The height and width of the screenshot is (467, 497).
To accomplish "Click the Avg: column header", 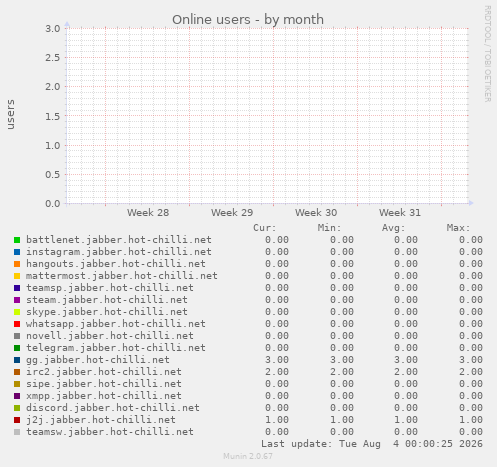I will click(393, 228).
